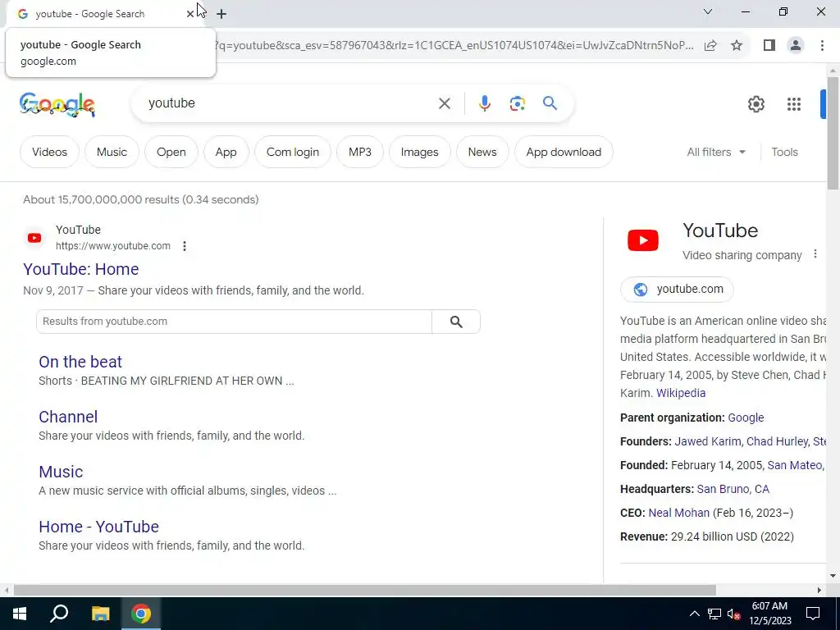
Task: Click Chrome icon in taskbar
Action: point(141,614)
